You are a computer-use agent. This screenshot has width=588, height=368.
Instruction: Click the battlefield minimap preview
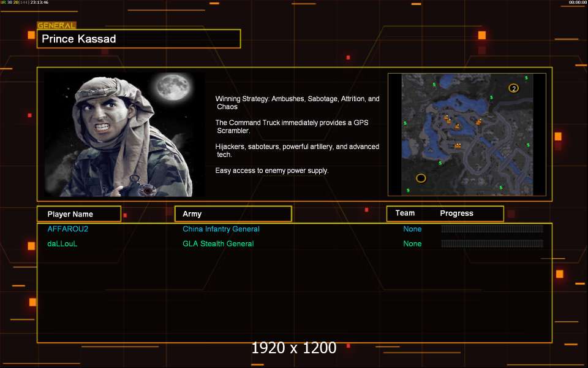467,134
